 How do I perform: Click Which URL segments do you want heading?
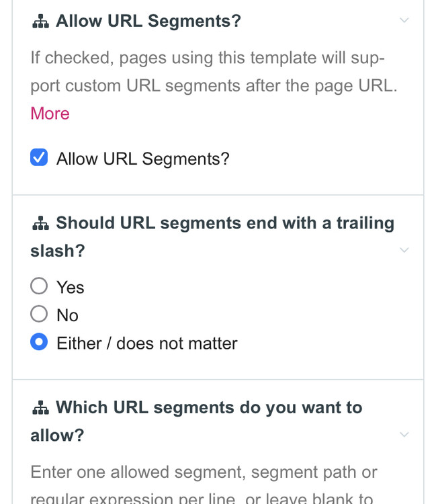pos(208,408)
